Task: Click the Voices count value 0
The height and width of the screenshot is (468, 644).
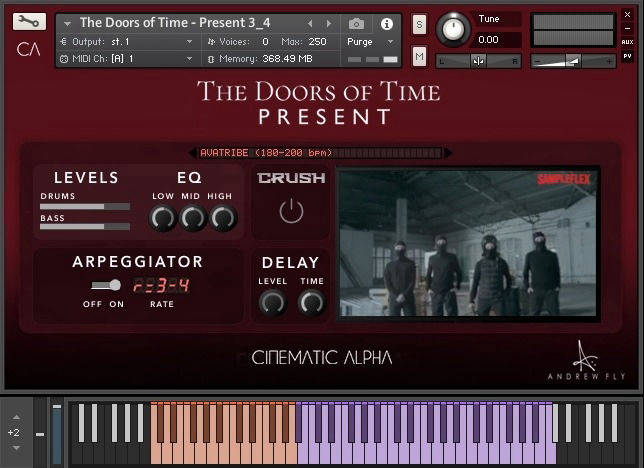Action: [265, 41]
